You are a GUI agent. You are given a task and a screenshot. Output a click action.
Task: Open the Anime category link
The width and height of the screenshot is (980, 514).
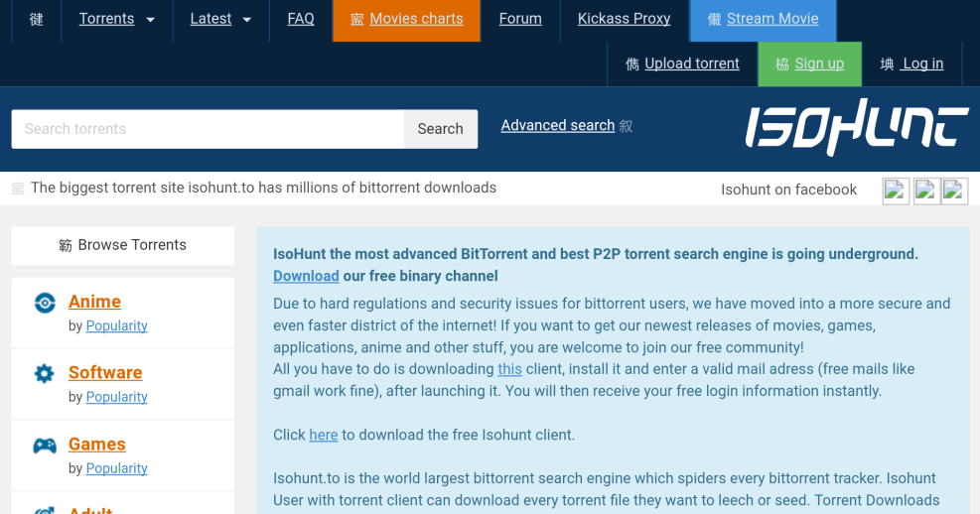pos(94,302)
